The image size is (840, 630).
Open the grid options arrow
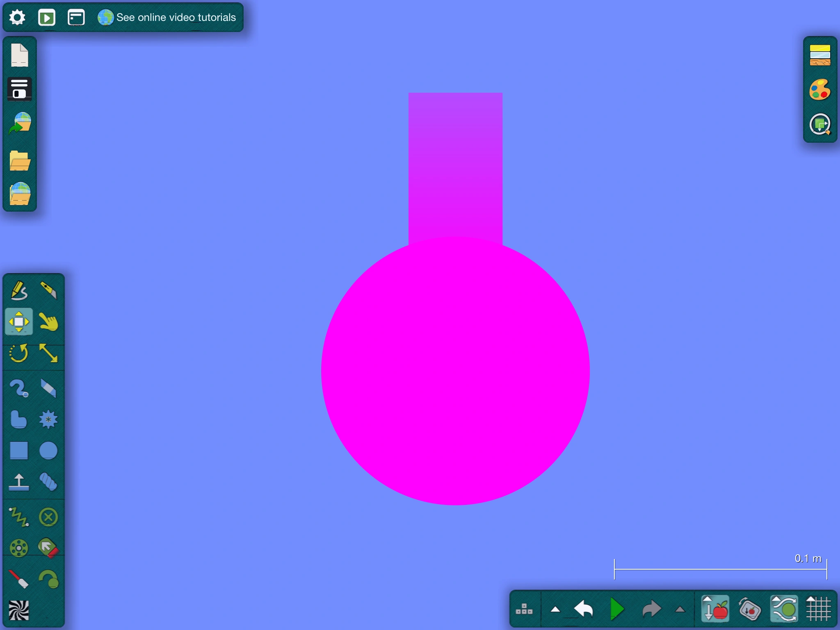tap(811, 598)
